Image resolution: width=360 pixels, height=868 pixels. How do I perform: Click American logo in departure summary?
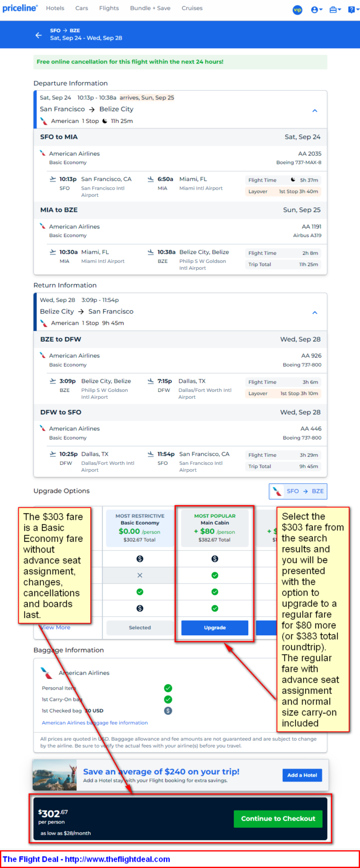point(44,121)
